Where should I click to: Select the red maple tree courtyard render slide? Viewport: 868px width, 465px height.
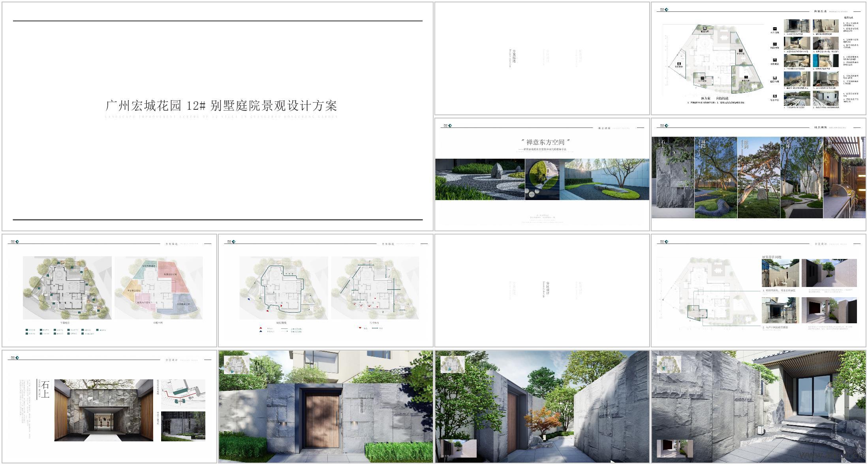[x=542, y=407]
